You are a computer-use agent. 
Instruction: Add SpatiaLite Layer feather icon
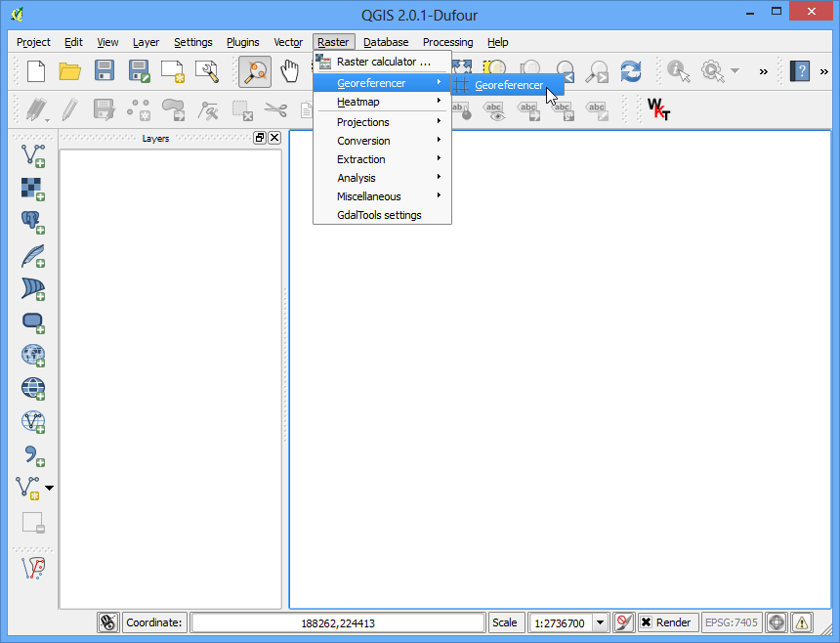(x=33, y=256)
